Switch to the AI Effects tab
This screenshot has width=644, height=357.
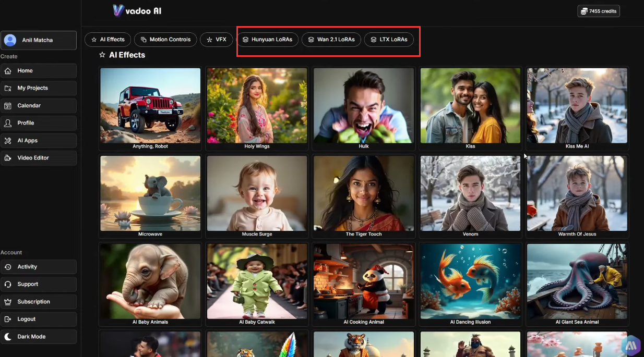pos(108,40)
